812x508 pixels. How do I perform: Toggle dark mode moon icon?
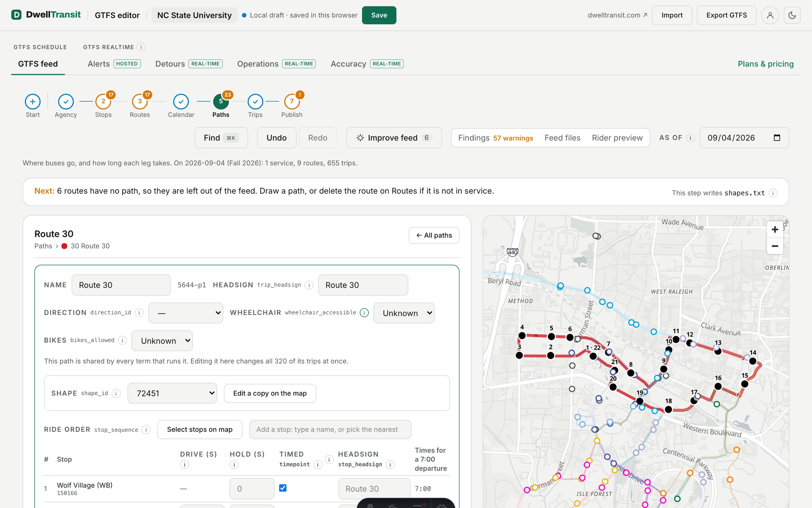pyautogui.click(x=792, y=15)
